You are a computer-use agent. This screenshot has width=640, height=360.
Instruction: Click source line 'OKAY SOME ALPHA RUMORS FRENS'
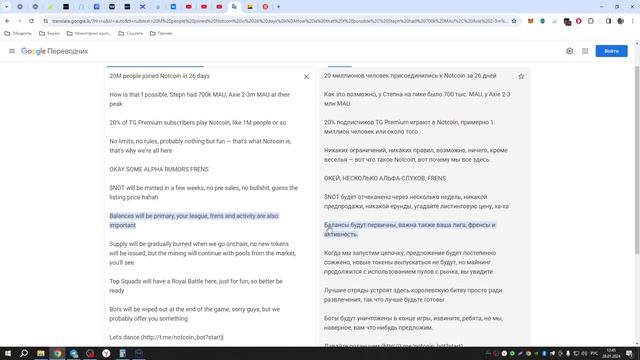(159, 169)
